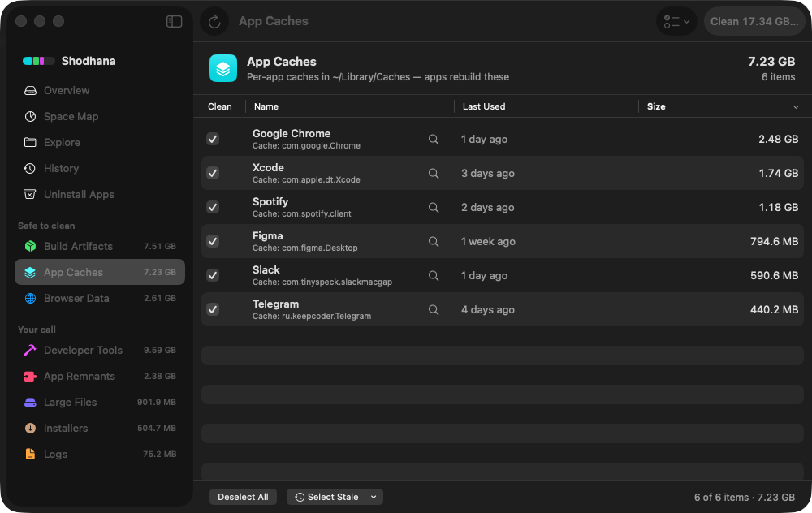
Task: Reveal Figma cache with magnifier icon
Action: 434,242
